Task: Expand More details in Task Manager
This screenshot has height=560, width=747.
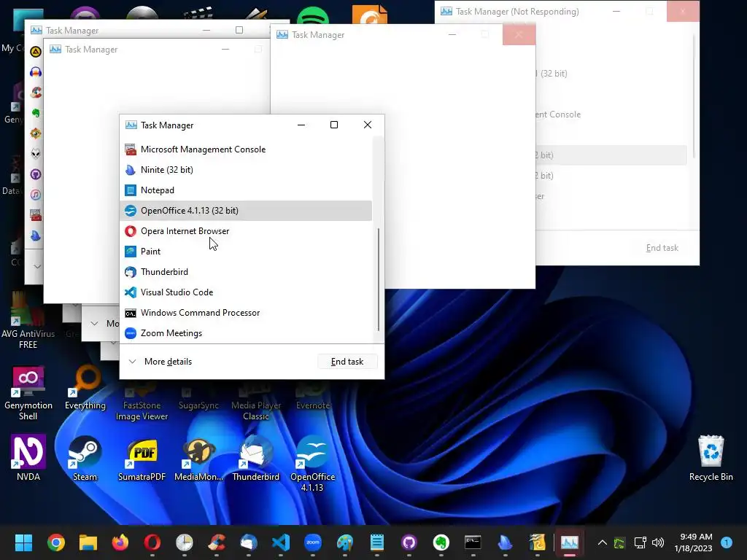Action: (160, 362)
